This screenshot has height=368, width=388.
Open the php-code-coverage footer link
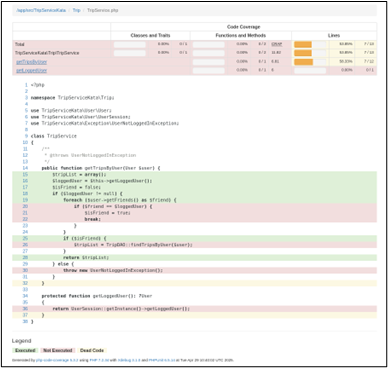pyautogui.click(x=57, y=360)
